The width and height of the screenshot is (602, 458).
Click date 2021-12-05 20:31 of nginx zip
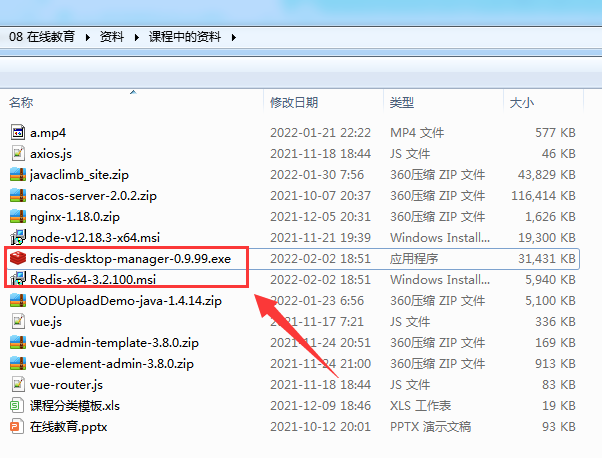(x=321, y=217)
